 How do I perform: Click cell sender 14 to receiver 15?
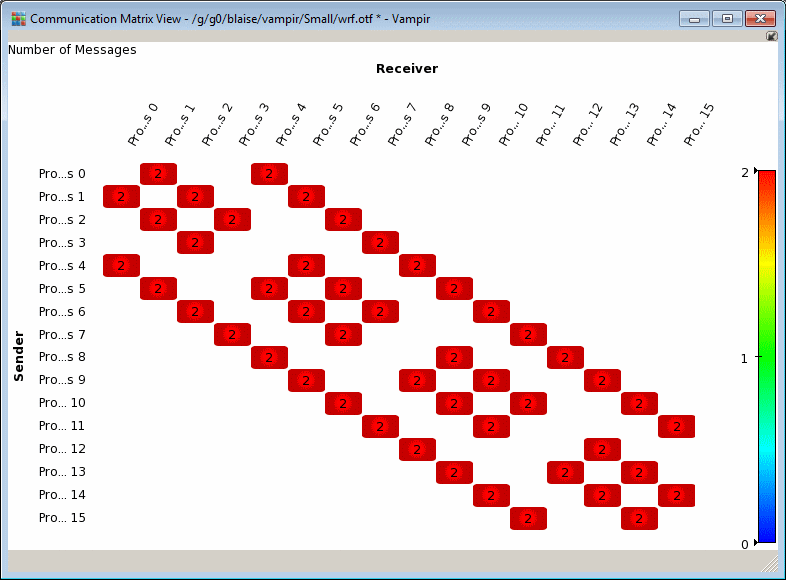(677, 495)
